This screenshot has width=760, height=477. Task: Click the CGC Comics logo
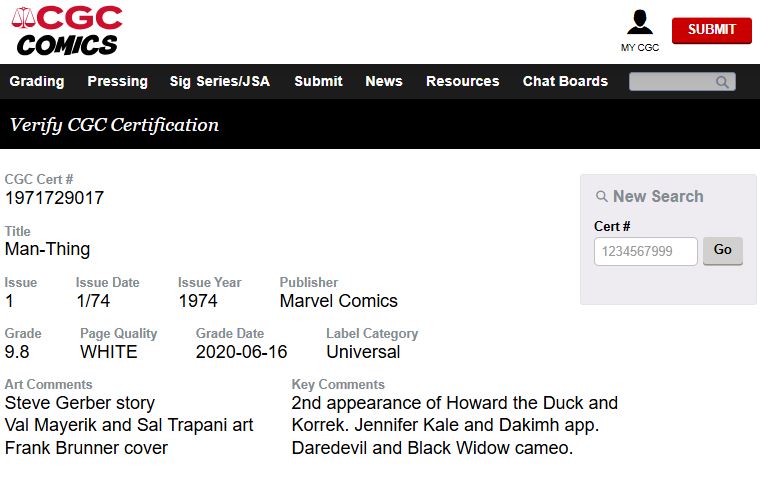[67, 30]
